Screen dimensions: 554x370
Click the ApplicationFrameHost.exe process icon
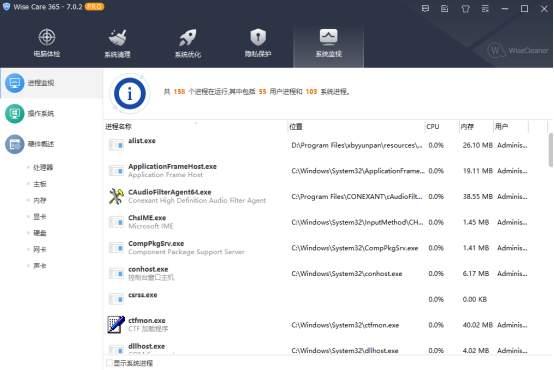[116, 171]
